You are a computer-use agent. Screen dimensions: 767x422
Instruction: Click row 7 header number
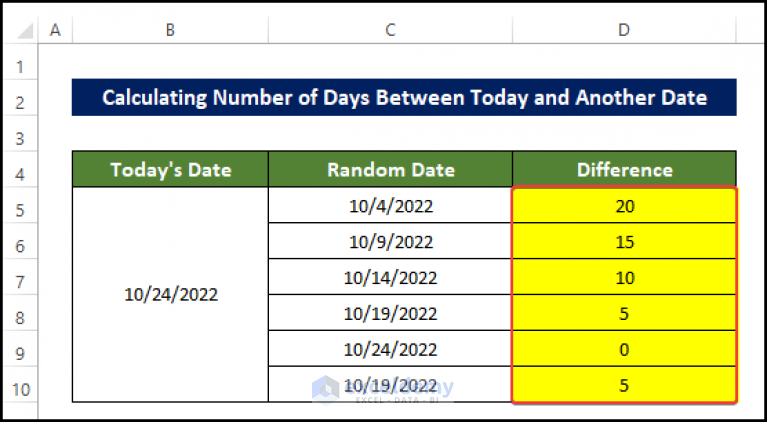click(19, 278)
